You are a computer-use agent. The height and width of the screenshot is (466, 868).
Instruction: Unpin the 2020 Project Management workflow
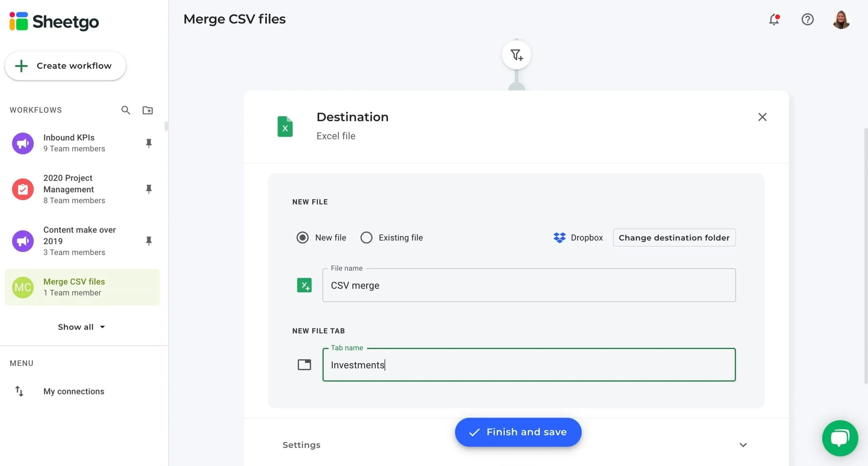[149, 189]
